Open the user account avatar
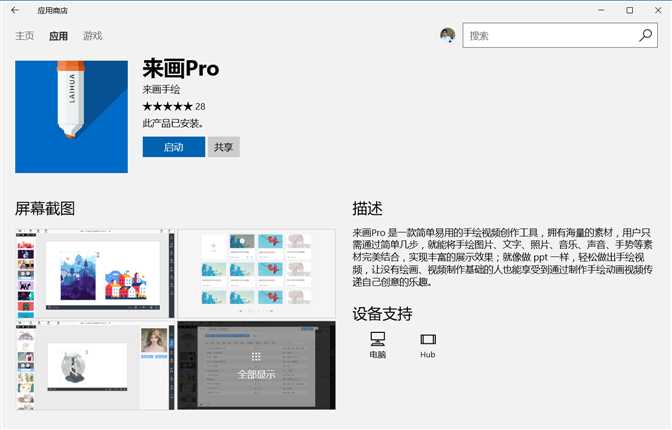 (448, 35)
